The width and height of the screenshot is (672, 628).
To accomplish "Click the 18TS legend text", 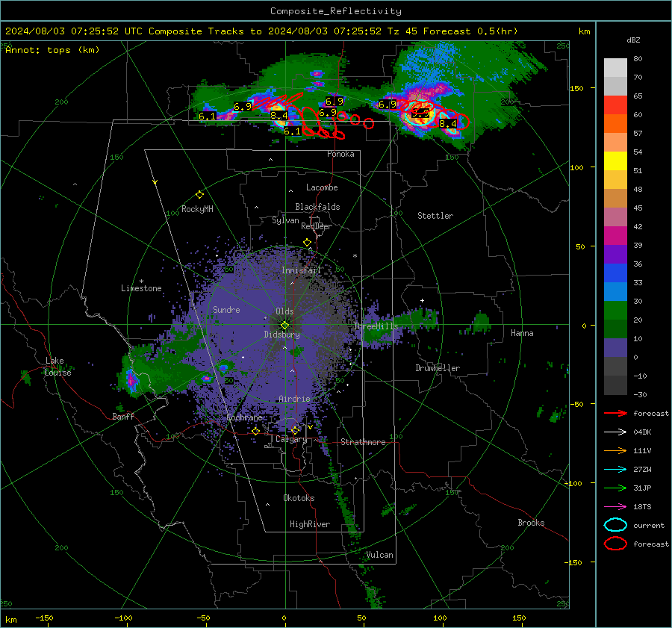I will [x=642, y=507].
